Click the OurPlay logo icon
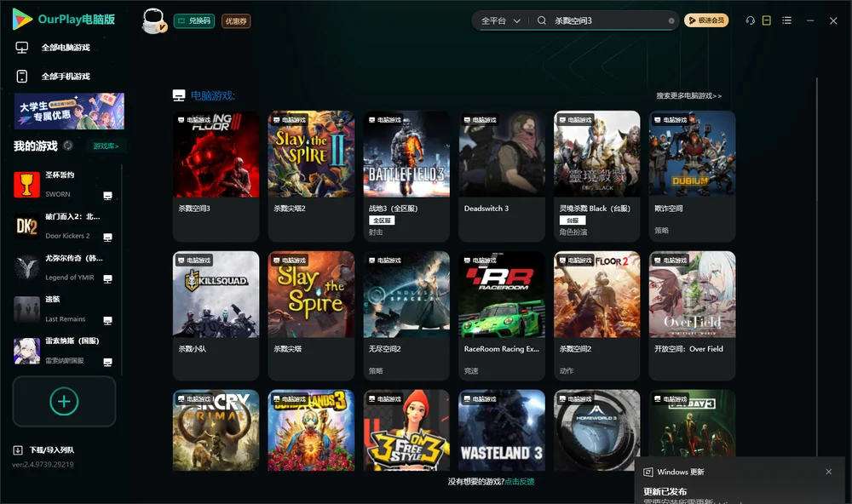Image resolution: width=852 pixels, height=504 pixels. [x=22, y=19]
